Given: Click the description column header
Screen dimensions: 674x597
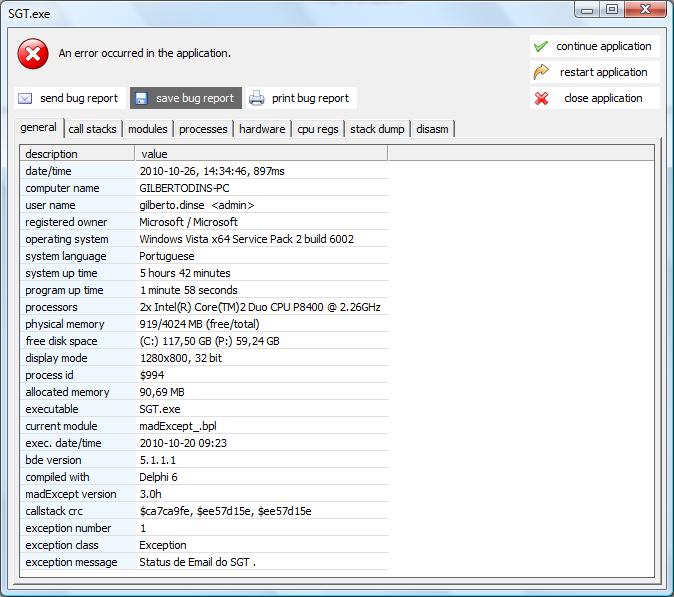Looking at the screenshot, I should 77,154.
